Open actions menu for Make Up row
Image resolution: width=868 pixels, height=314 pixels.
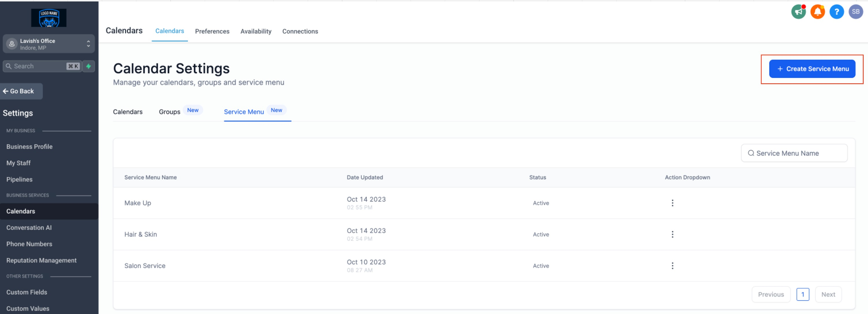pyautogui.click(x=672, y=203)
